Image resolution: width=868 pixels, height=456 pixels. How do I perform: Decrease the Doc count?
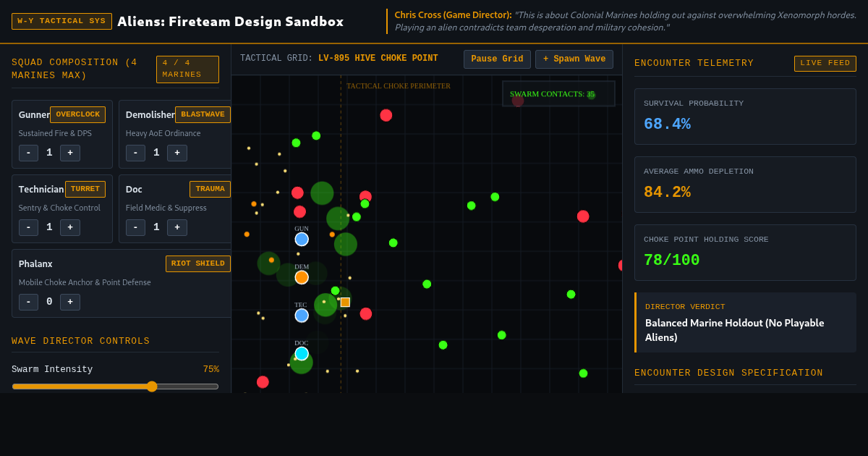(135, 227)
